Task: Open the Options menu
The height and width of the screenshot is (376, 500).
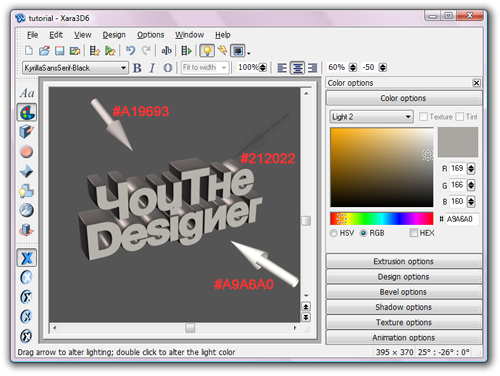Action: [150, 35]
